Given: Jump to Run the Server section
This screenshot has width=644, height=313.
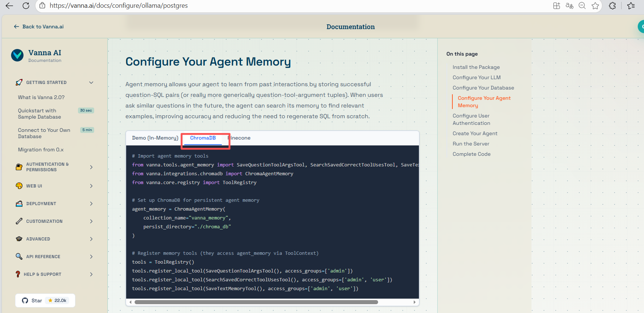Looking at the screenshot, I should tap(471, 144).
